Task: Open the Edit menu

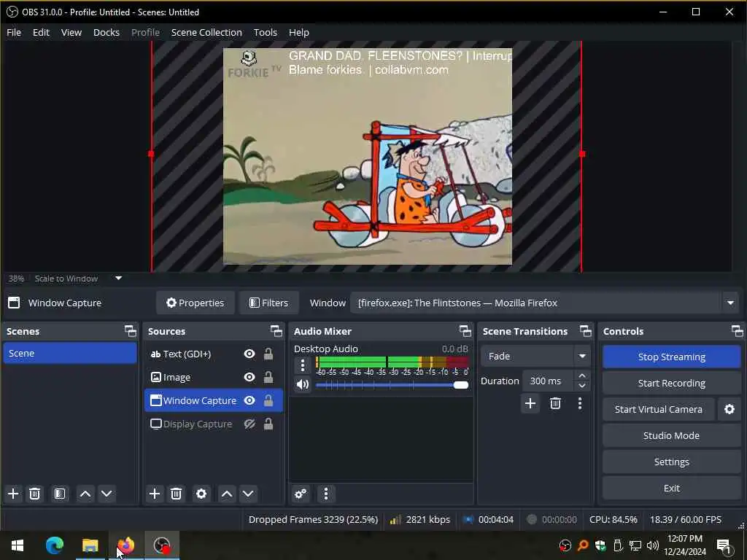Action: point(41,32)
